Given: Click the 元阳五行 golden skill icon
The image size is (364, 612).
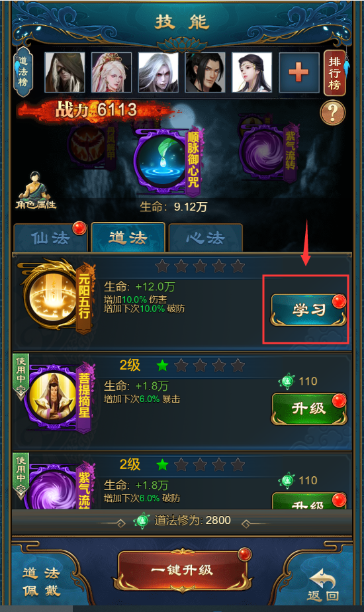Looking at the screenshot, I should 50,296.
